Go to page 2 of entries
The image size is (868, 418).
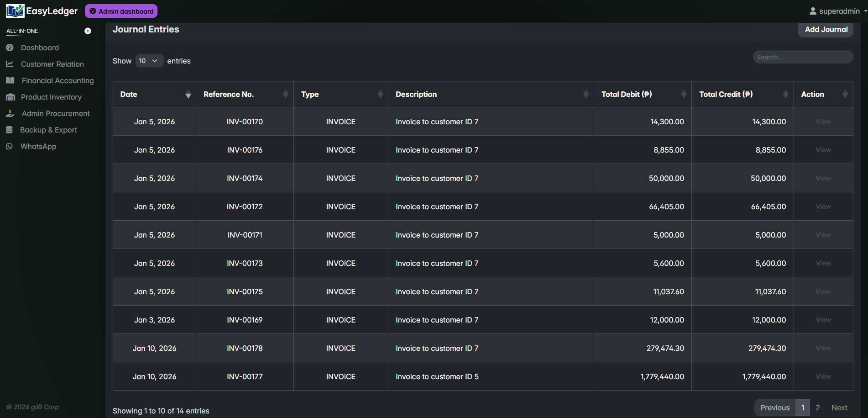pyautogui.click(x=817, y=407)
